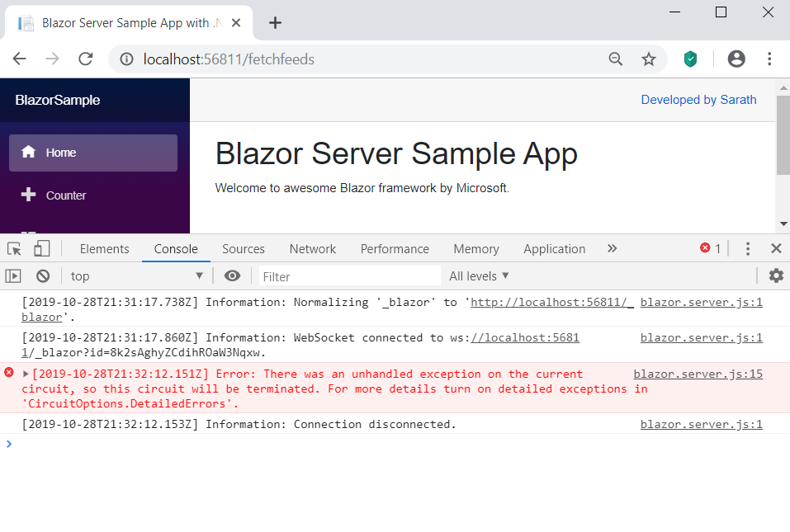The image size is (790, 532).
Task: Click the console Filter input field
Action: click(x=350, y=276)
